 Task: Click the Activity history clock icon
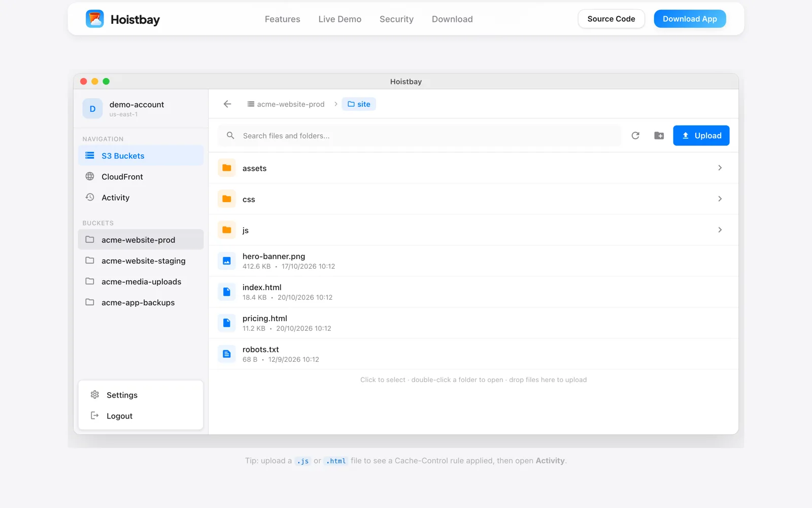coord(90,197)
